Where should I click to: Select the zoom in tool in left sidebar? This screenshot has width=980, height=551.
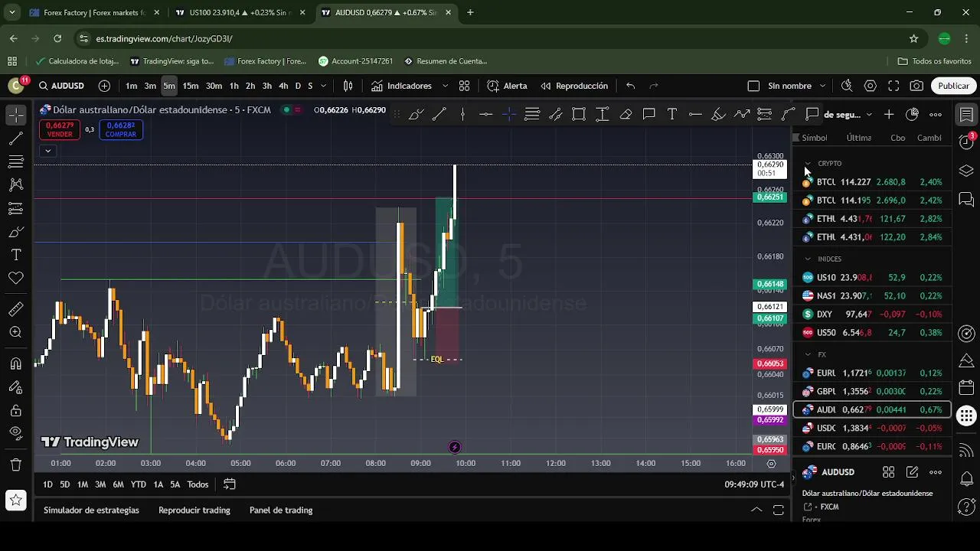click(15, 332)
